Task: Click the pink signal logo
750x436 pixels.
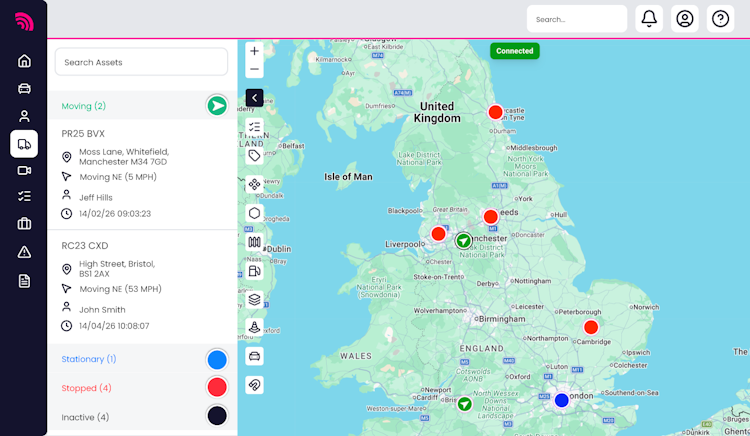Action: (x=24, y=21)
